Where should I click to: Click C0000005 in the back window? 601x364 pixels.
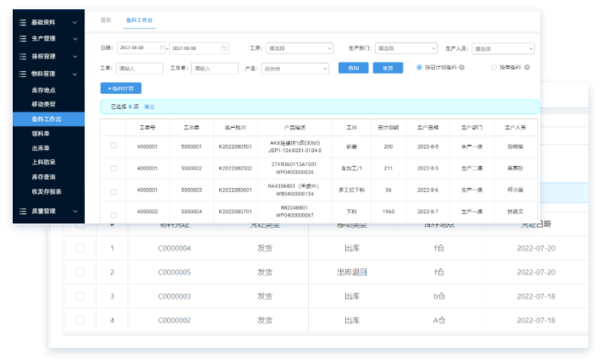point(174,272)
